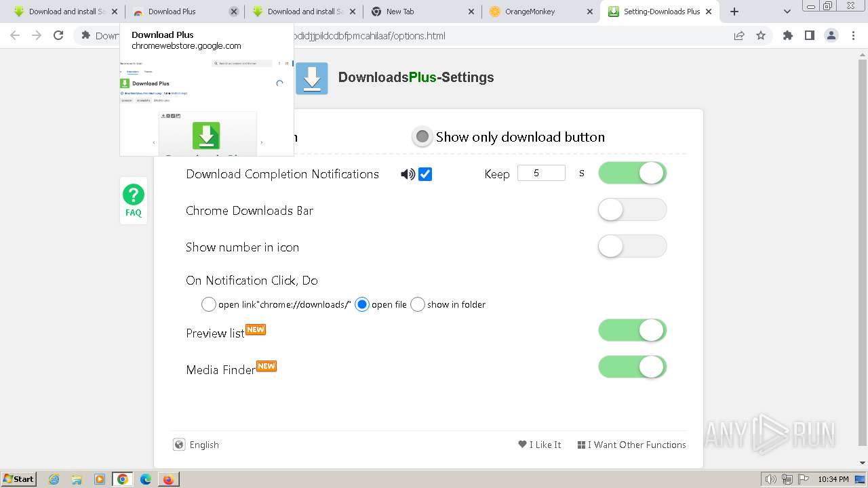This screenshot has width=868, height=488.
Task: Open File Explorer from the taskbar
Action: [77, 479]
